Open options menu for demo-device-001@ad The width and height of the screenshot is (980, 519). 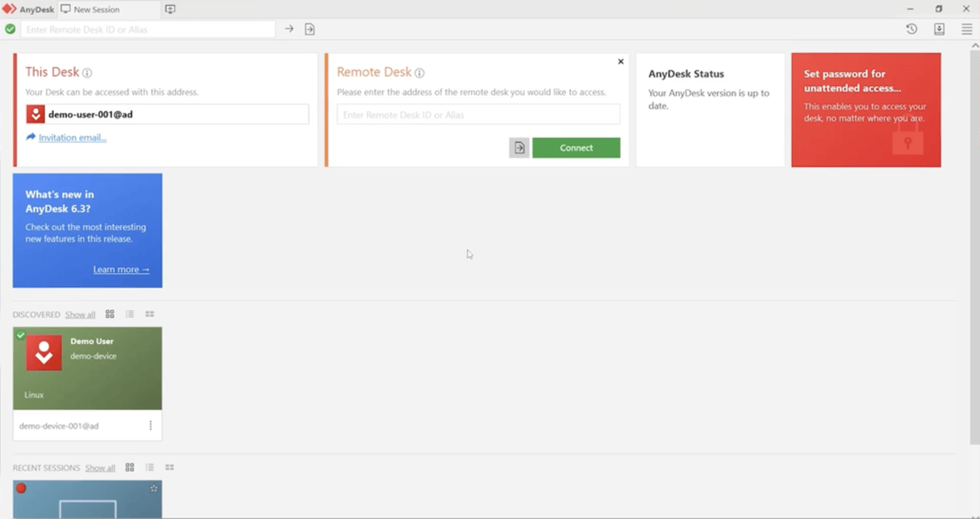pos(151,425)
